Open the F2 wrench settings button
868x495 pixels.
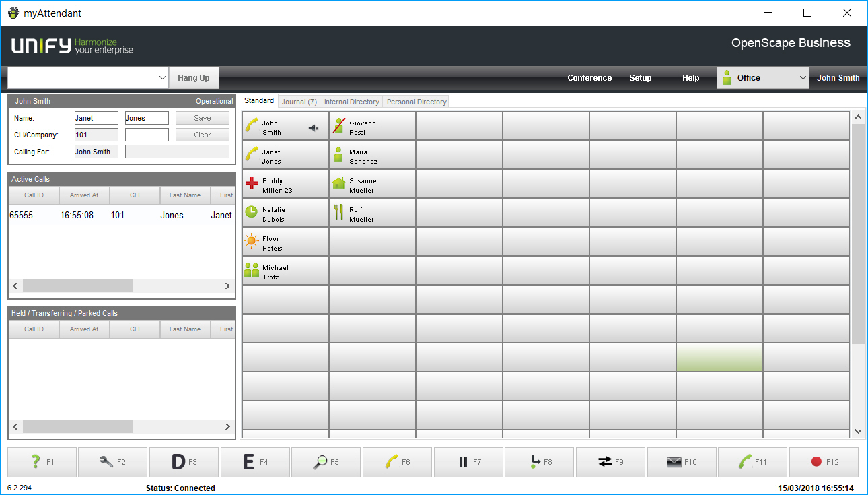(113, 462)
